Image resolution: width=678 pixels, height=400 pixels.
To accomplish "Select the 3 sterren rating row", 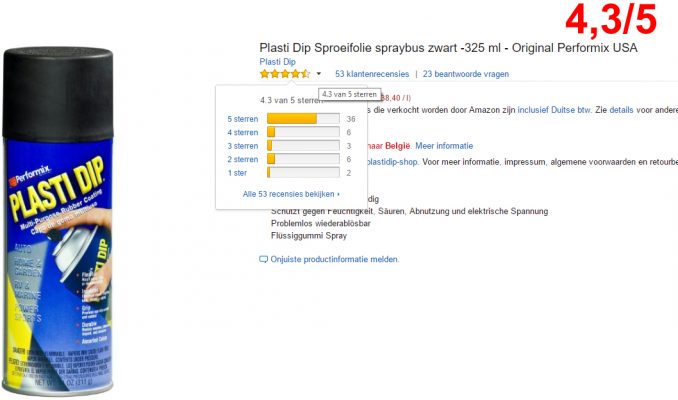I will tap(290, 146).
